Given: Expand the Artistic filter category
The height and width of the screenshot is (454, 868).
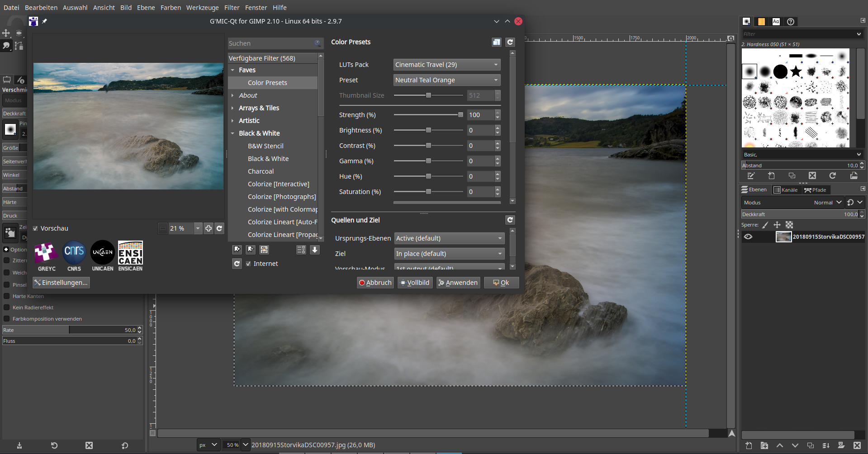Looking at the screenshot, I should click(232, 121).
